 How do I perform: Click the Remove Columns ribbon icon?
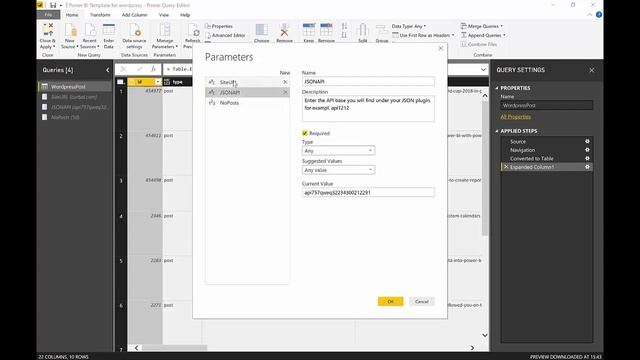(x=284, y=30)
